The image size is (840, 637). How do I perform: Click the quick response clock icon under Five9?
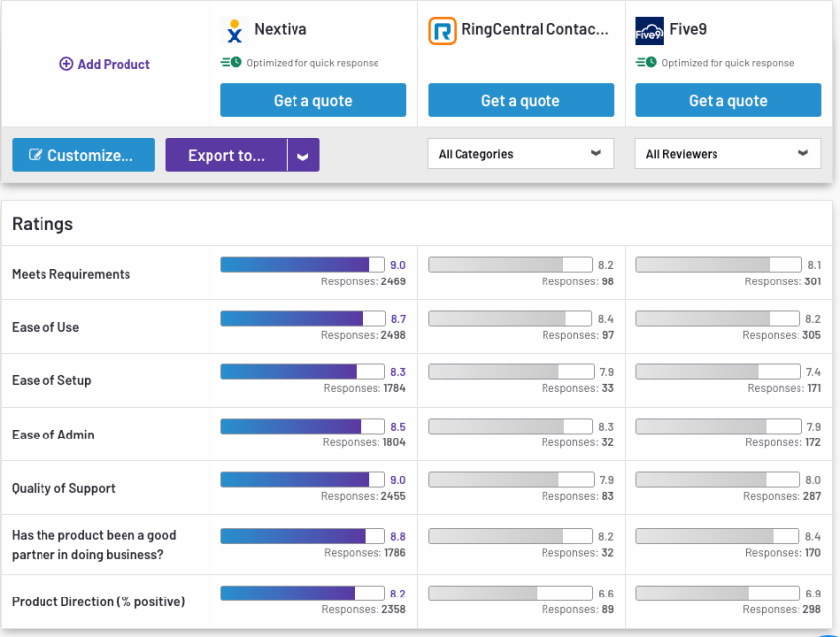tap(646, 62)
